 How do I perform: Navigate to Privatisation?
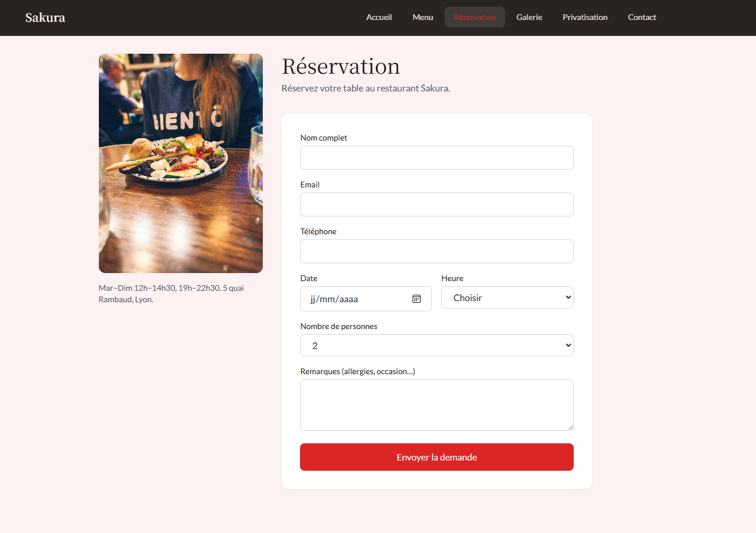pyautogui.click(x=585, y=17)
